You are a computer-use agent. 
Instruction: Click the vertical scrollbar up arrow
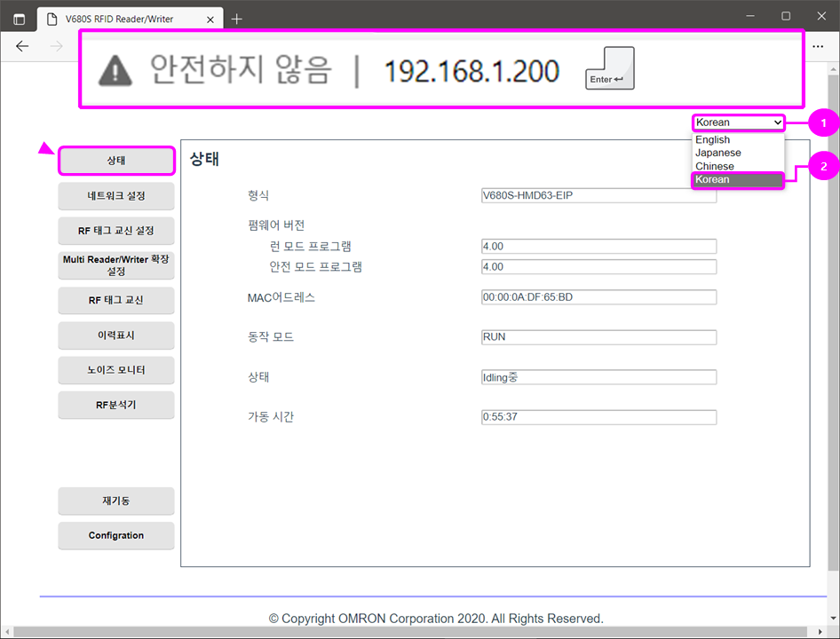tap(833, 69)
